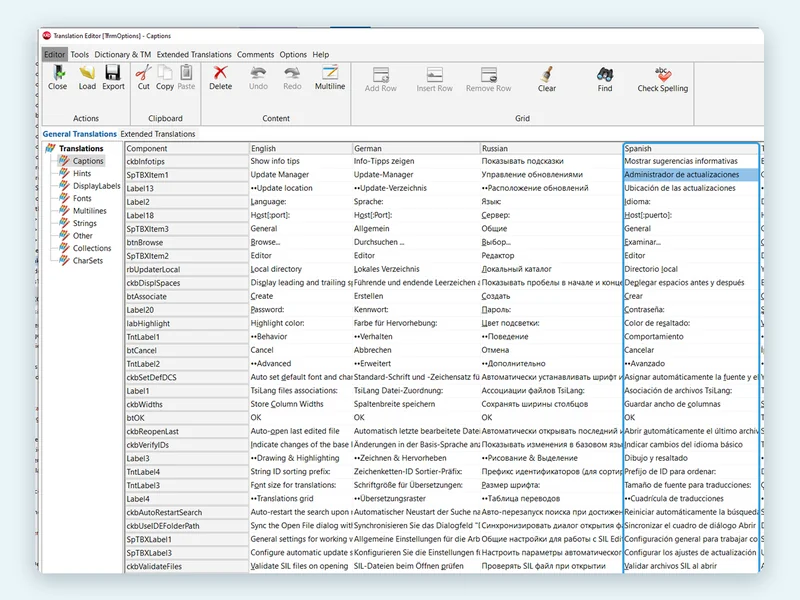Select the Translations root tree node
The height and width of the screenshot is (600, 800).
[81, 148]
